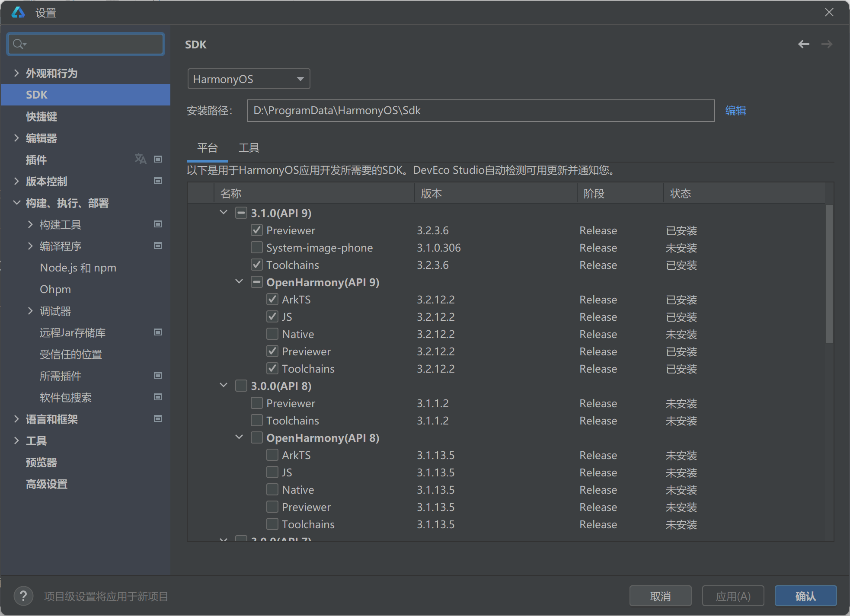
Task: Open 受信任的位置 settings page
Action: pyautogui.click(x=71, y=354)
